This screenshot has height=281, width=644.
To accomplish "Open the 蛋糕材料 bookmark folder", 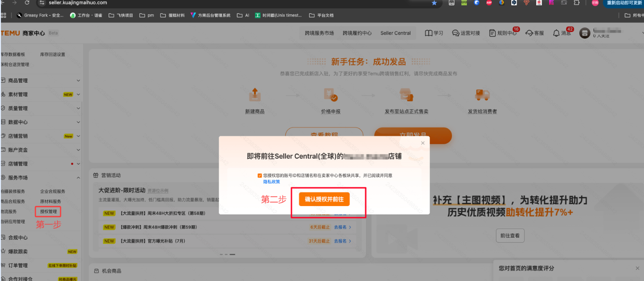I will (x=172, y=15).
